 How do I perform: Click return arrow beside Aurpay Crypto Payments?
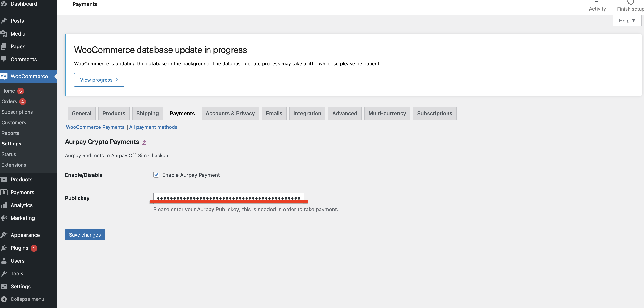144,142
